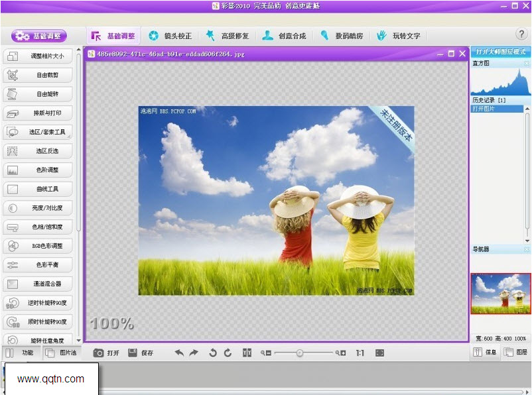
Task: Click the fit-to-screen icon beside 1:1
Action: tap(379, 353)
